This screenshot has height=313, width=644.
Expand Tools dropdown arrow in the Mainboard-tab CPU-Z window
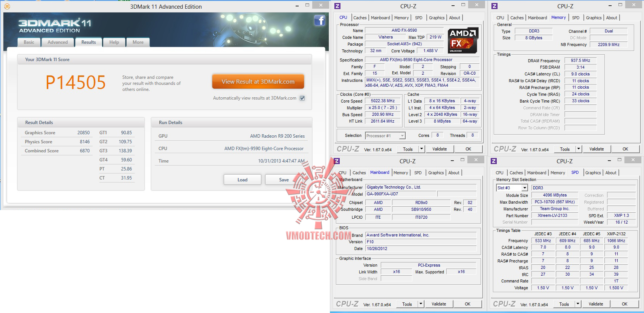point(421,304)
